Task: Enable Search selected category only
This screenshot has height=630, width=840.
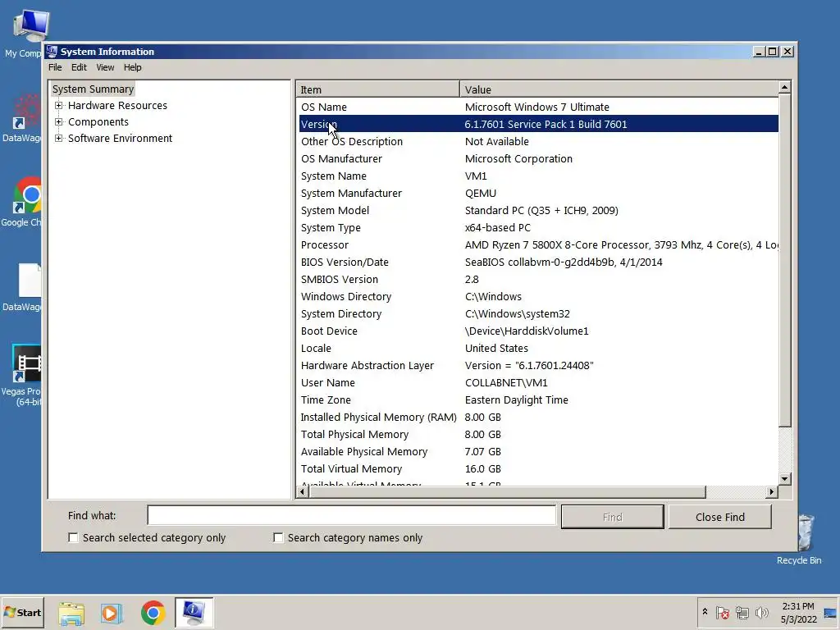Action: [73, 537]
